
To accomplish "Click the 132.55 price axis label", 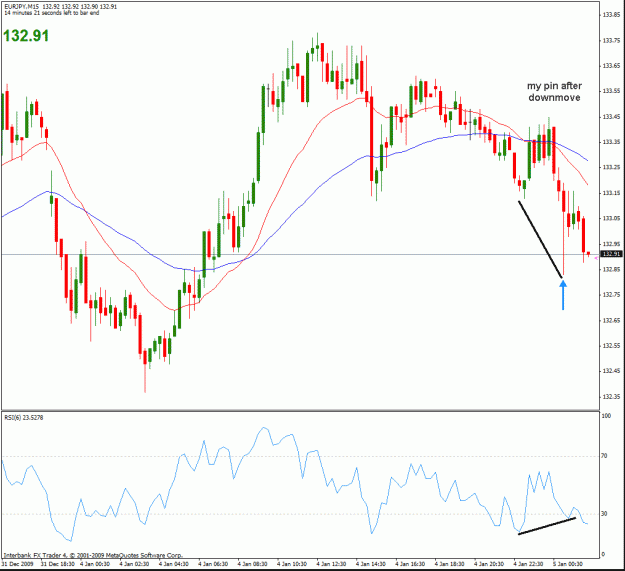I will [611, 345].
